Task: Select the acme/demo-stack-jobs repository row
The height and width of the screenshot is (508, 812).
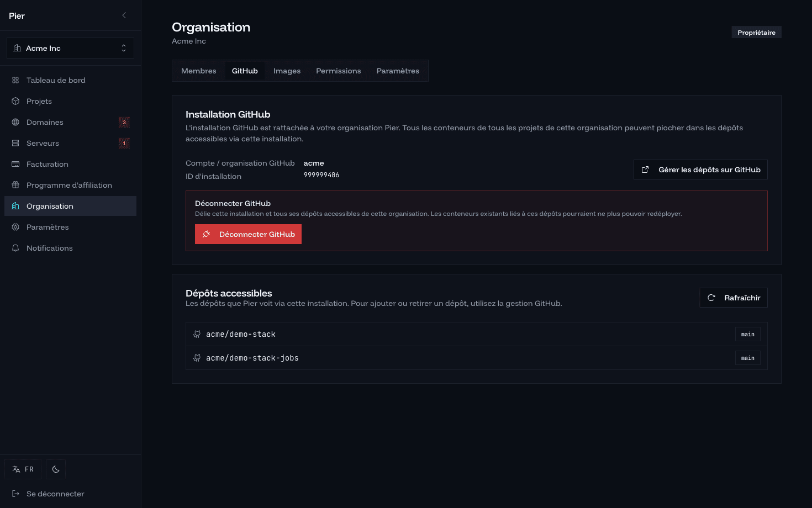Action: (x=477, y=358)
